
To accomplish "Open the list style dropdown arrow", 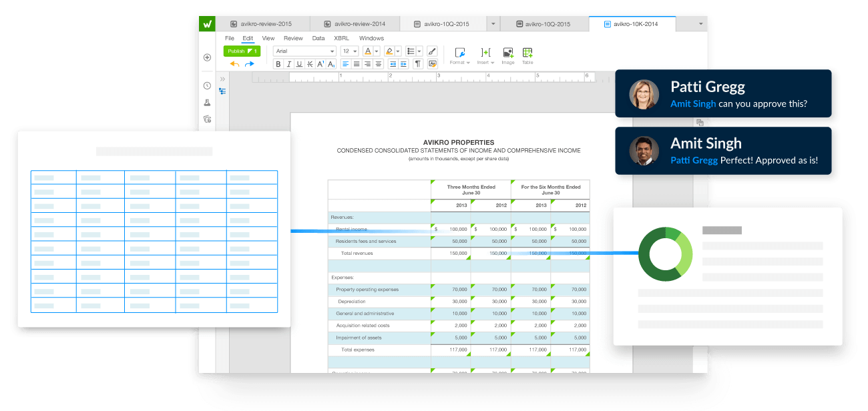I will tap(419, 51).
